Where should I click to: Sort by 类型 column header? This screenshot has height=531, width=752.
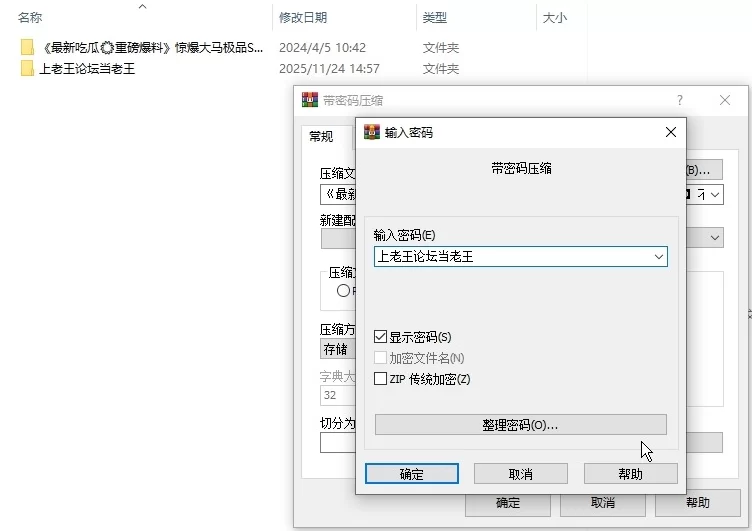click(x=435, y=18)
